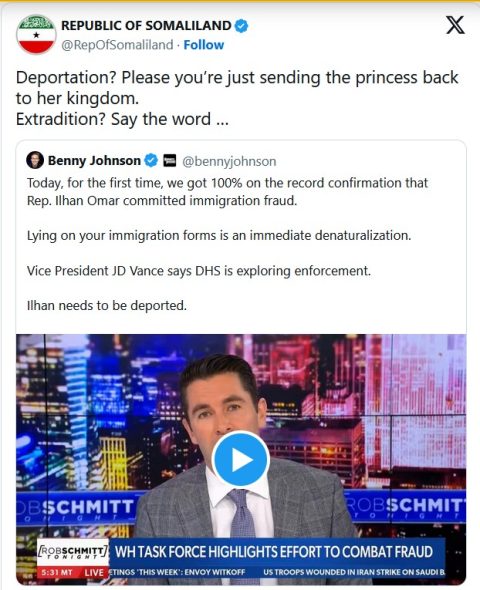This screenshot has width=480, height=590.
Task: Click the red LIVE badge in the video
Action: pos(94,573)
